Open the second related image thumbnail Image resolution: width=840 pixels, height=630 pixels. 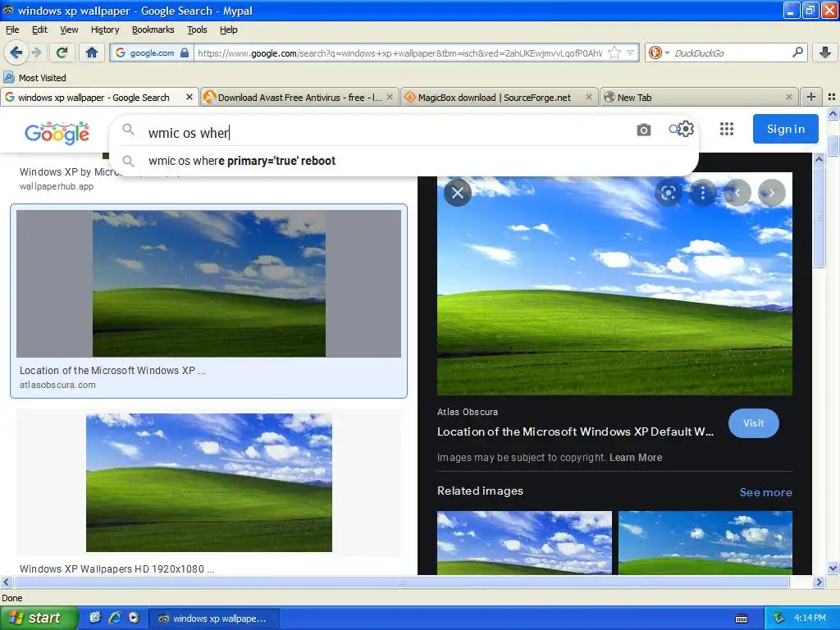pyautogui.click(x=705, y=543)
